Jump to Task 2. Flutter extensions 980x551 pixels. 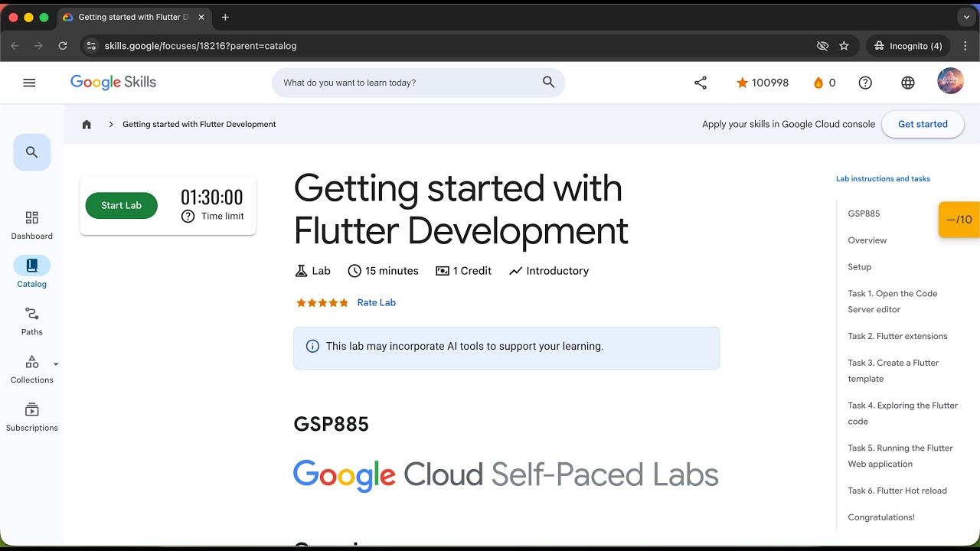click(x=897, y=336)
